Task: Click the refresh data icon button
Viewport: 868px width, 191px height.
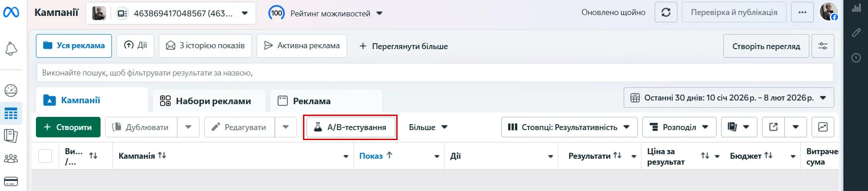Action: (x=666, y=12)
